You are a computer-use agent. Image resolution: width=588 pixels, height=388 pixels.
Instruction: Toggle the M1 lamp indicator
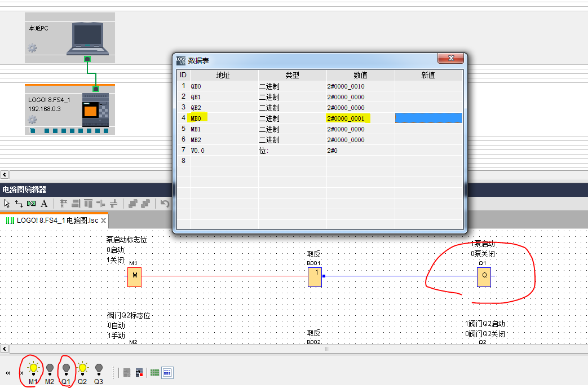pyautogui.click(x=33, y=369)
